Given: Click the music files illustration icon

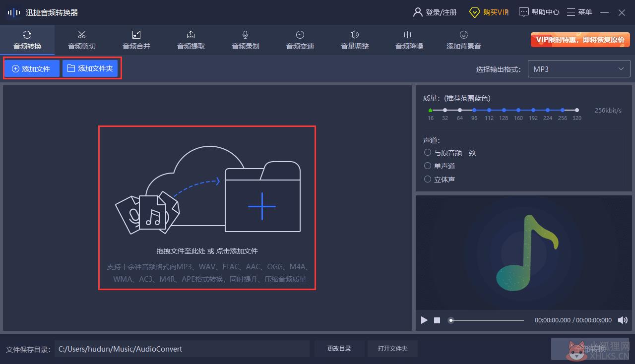Looking at the screenshot, I should click(147, 213).
